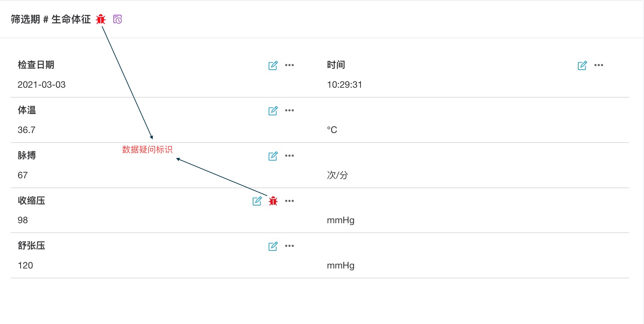
Task: Open the data query marker on form title
Action: coord(101,20)
